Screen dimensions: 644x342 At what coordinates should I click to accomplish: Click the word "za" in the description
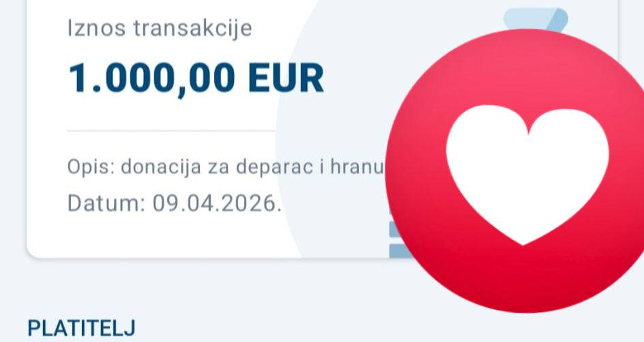pos(218,168)
